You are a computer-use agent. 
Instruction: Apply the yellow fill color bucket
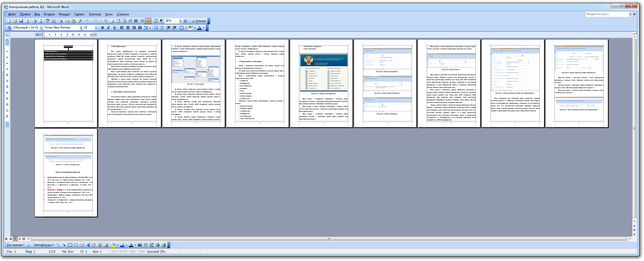(113, 245)
